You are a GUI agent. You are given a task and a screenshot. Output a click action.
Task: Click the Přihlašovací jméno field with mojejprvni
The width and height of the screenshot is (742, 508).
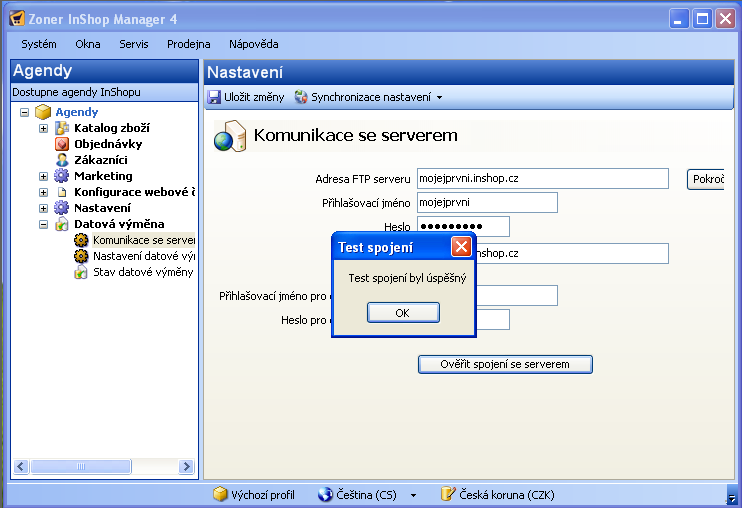tap(487, 202)
